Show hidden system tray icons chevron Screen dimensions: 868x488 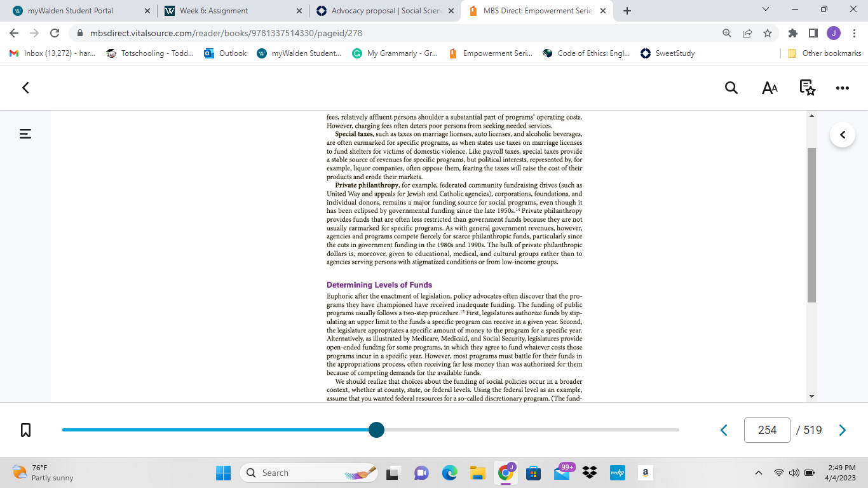[758, 473]
